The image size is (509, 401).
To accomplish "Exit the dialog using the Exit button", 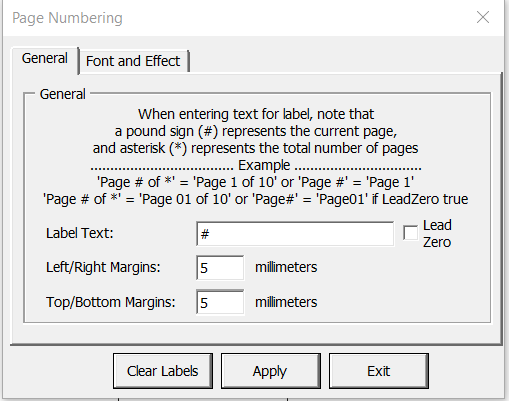I will click(379, 371).
